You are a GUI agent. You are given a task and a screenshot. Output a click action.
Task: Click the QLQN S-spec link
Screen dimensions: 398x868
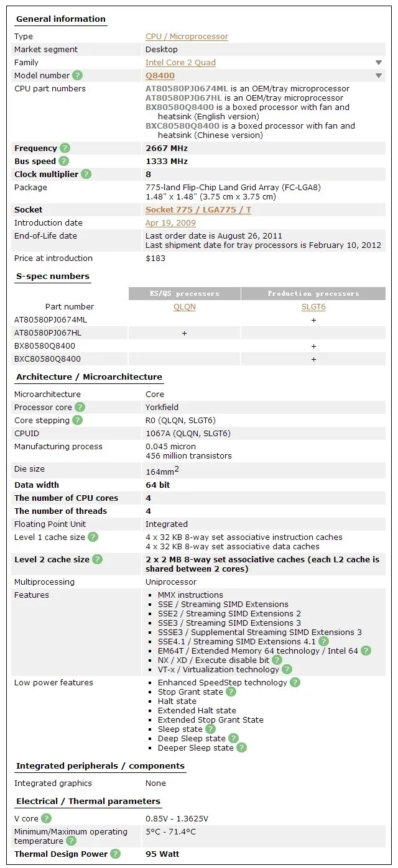pyautogui.click(x=185, y=306)
